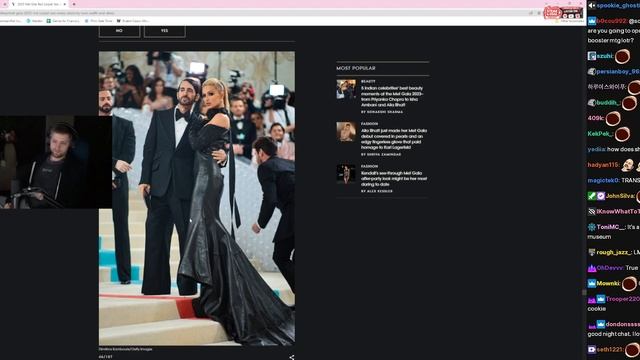Click the cookie emote after 409k
This screenshot has height=360, width=640.
click(613, 119)
